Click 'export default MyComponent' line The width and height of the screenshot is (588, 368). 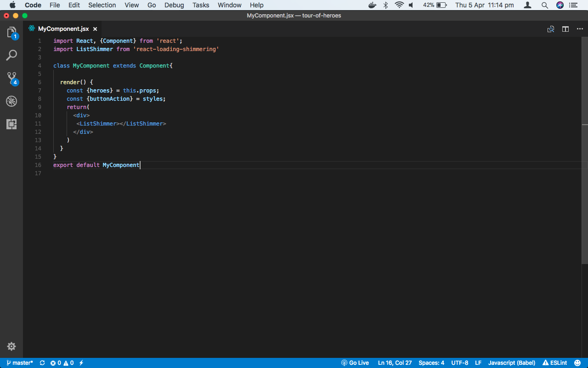click(x=96, y=165)
